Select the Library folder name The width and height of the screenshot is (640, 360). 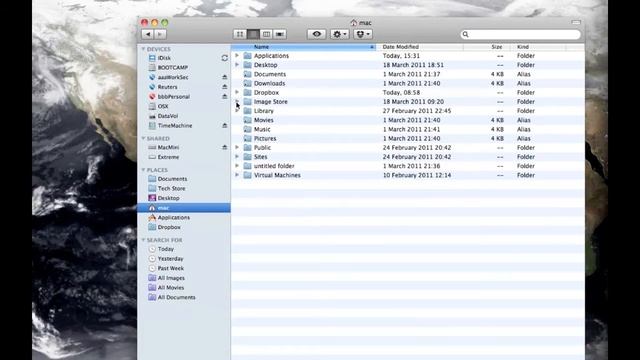pyautogui.click(x=264, y=111)
